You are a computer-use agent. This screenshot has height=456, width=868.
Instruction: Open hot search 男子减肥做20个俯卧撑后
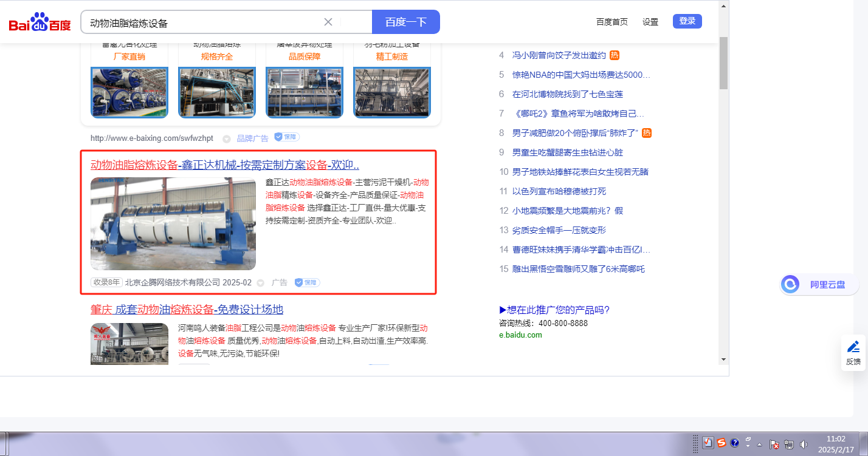pos(575,133)
